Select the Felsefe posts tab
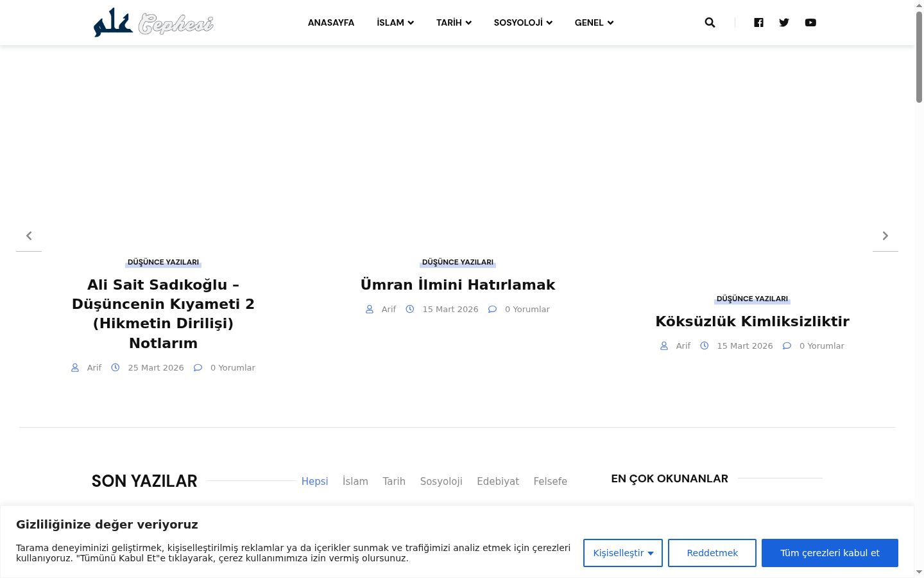This screenshot has height=578, width=924. click(x=551, y=481)
